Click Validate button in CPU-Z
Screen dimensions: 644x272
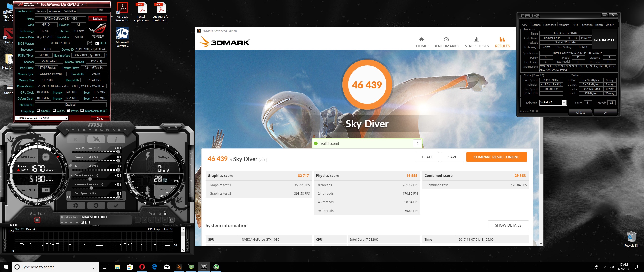tap(580, 113)
